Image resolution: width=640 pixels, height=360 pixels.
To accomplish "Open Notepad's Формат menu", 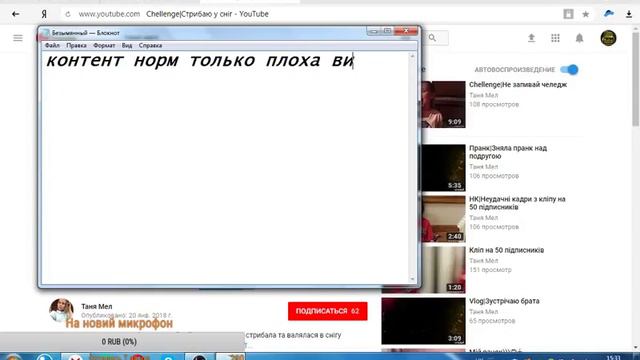I will coord(104,45).
